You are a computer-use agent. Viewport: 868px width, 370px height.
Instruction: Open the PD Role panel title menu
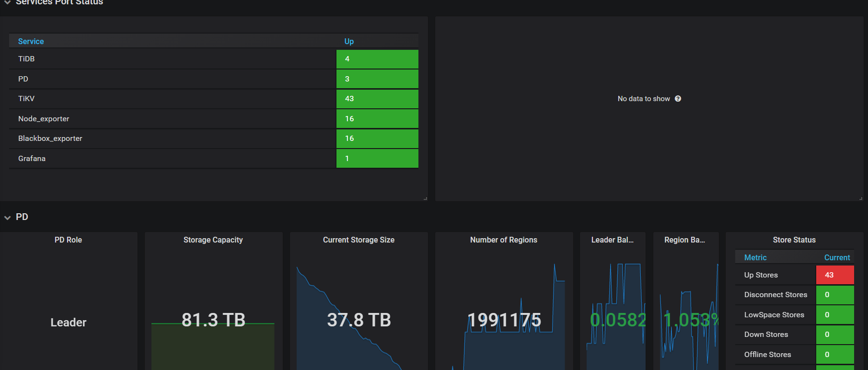68,240
